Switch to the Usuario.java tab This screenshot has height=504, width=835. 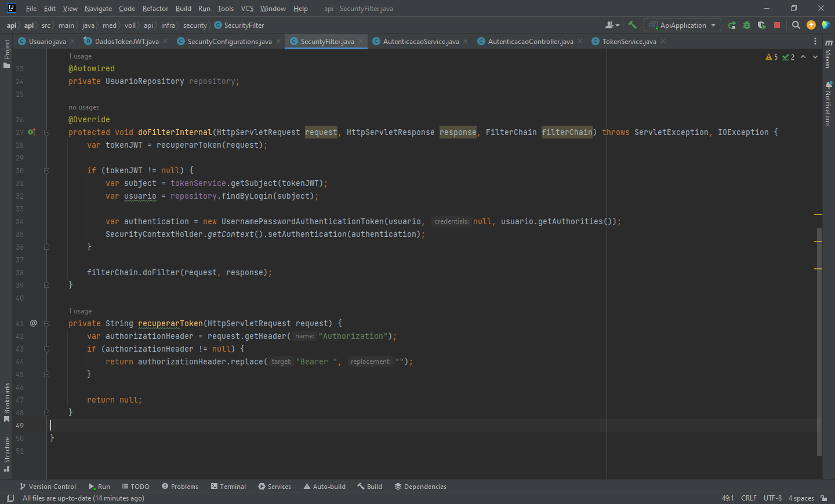[47, 41]
